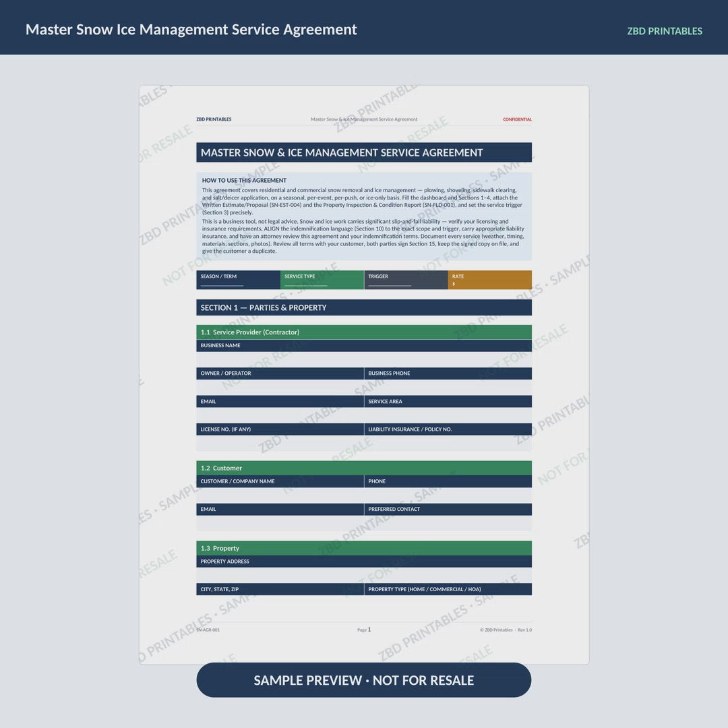Click the TRIGGER dashboard field

pyautogui.click(x=406, y=280)
